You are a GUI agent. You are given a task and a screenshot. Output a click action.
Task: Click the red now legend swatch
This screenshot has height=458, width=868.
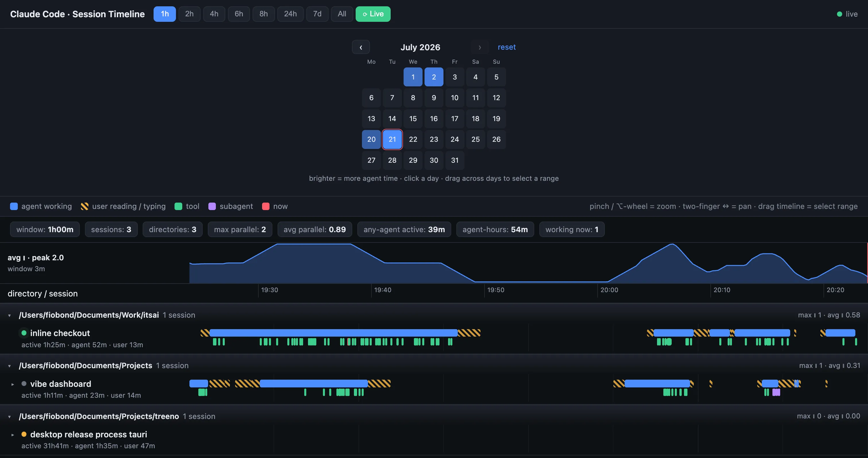[x=266, y=206]
